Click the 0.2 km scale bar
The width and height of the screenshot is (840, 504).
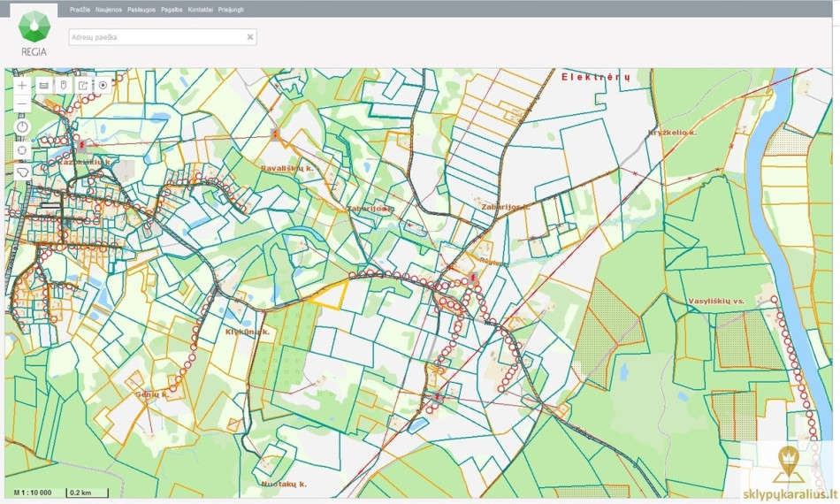[88, 493]
